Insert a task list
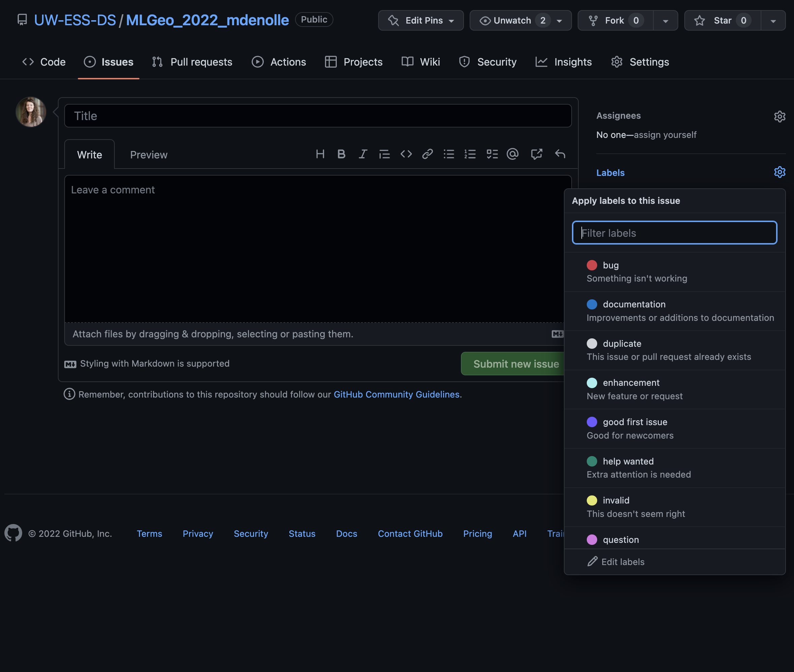The height and width of the screenshot is (672, 794). (x=492, y=154)
